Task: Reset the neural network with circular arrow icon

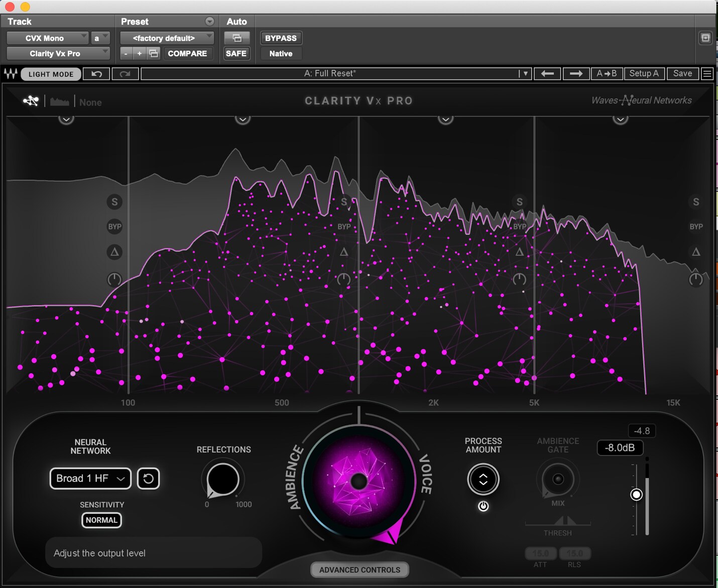Action: pyautogui.click(x=148, y=479)
